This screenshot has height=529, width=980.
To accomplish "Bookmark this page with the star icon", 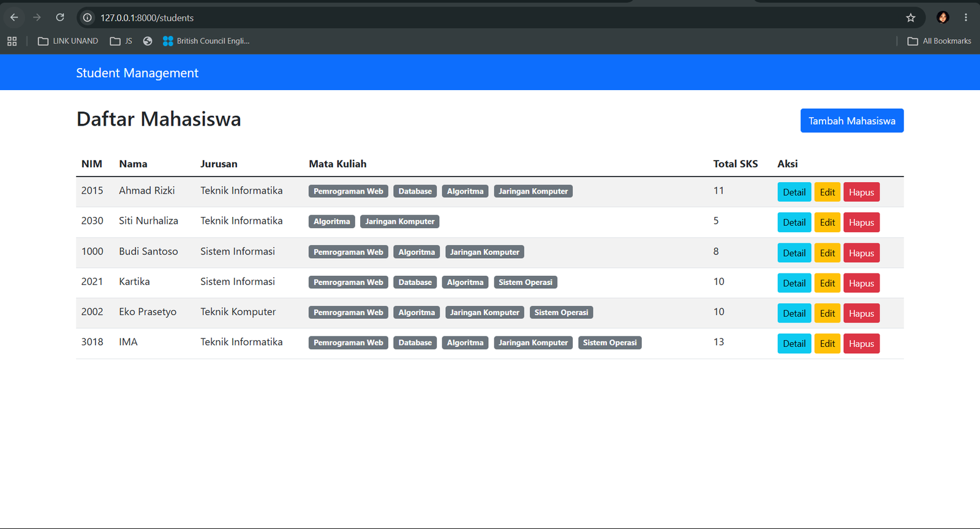I will coord(911,18).
